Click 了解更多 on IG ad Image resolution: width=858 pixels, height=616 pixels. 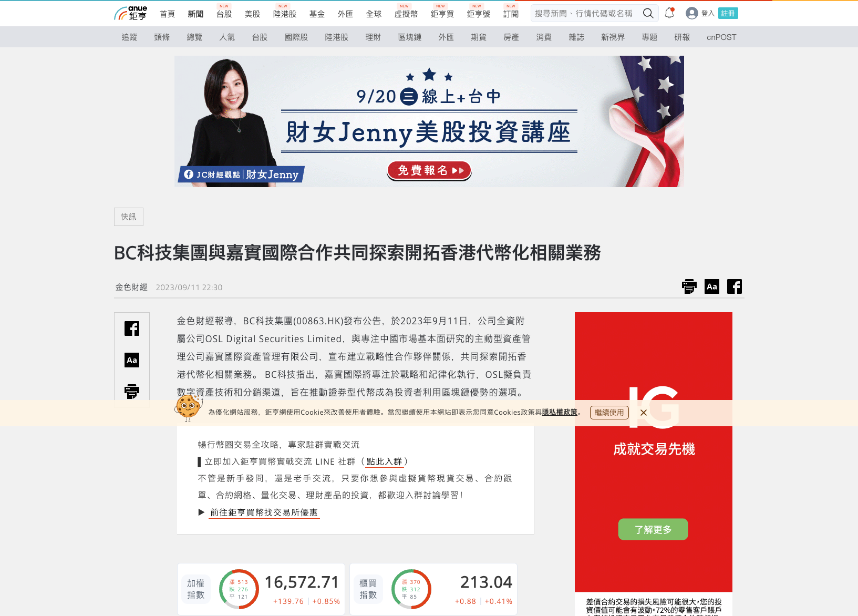653,529
